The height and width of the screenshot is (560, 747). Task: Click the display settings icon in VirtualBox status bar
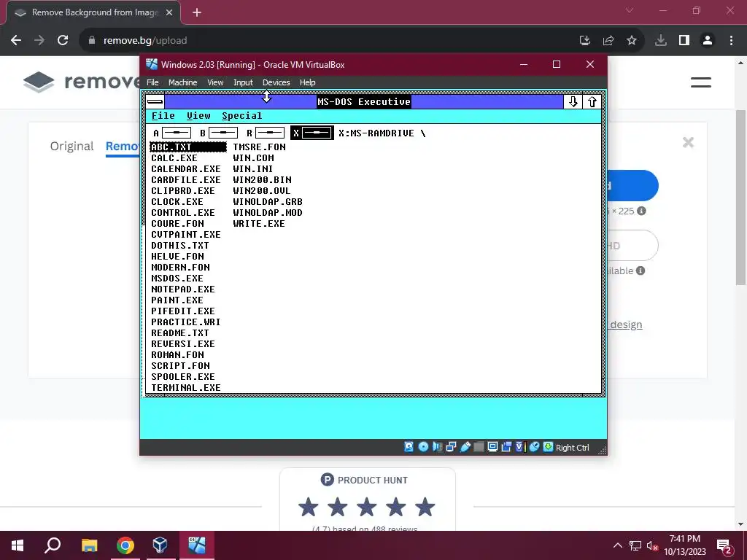click(x=492, y=447)
